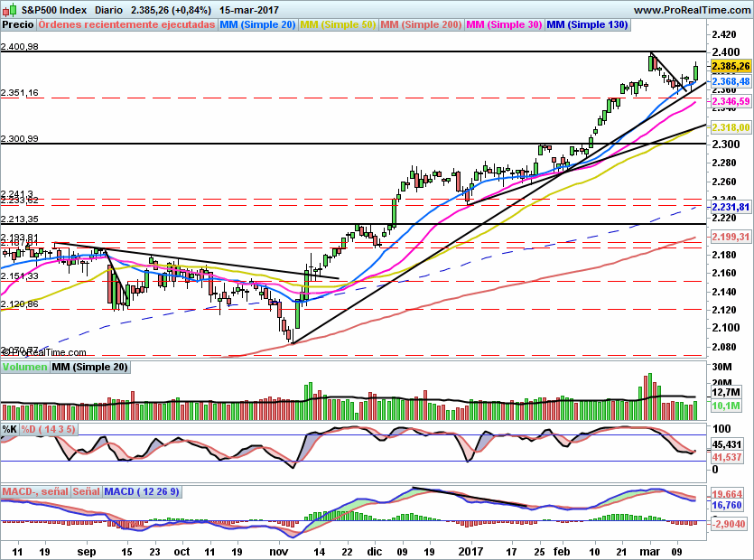This screenshot has width=754, height=560.
Task: Click the stochastic value 45,431
Action: (x=727, y=444)
